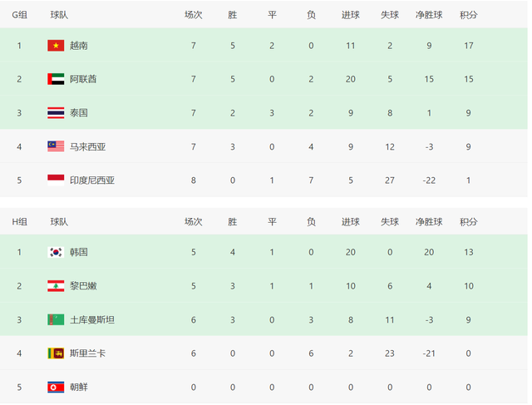Click the Indonesia flag icon
Image resolution: width=532 pixels, height=405 pixels.
(56, 180)
